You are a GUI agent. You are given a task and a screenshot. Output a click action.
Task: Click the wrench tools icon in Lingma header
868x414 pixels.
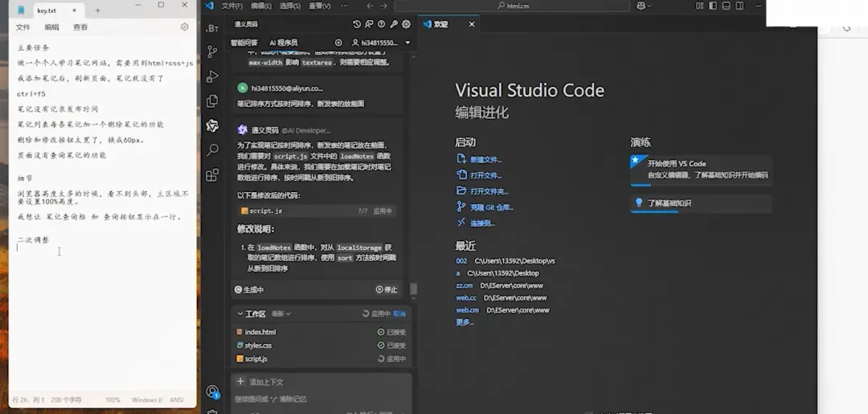pos(394,24)
